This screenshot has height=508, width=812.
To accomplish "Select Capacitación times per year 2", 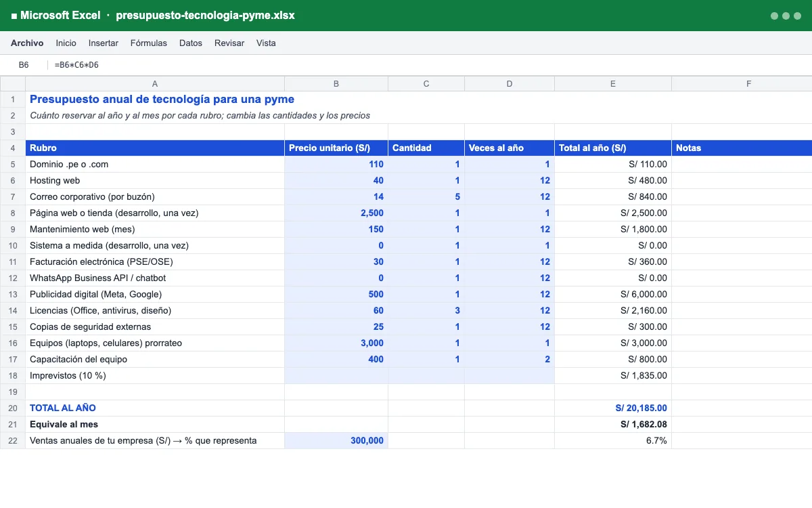I will click(x=510, y=359).
